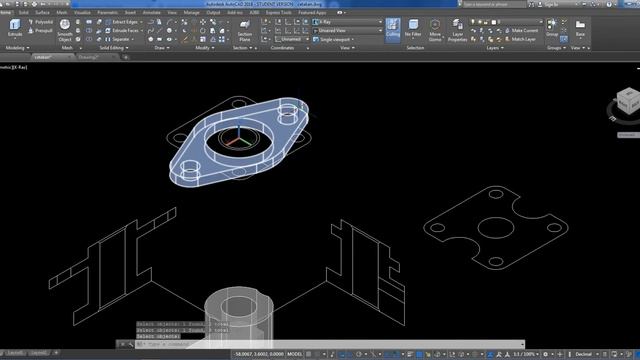Switch to the Layout1 tab

click(16, 353)
